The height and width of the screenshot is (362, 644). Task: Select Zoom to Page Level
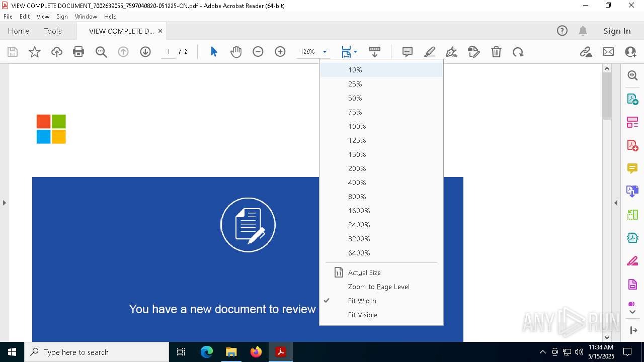click(x=381, y=287)
